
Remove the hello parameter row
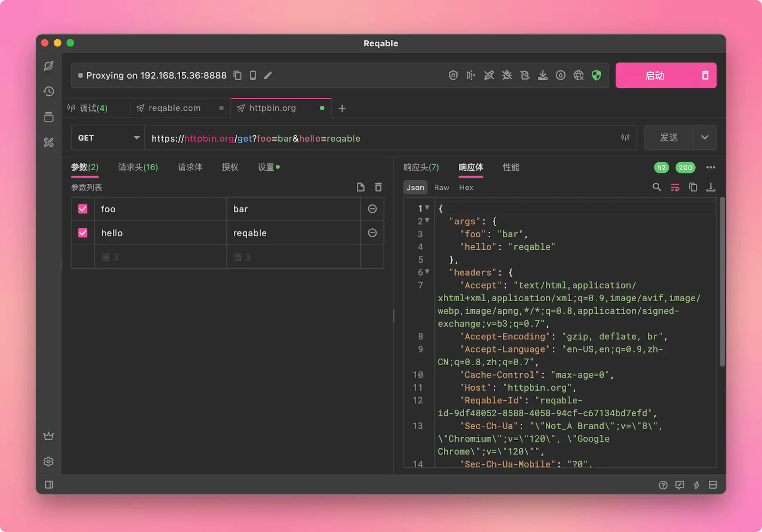pos(372,233)
